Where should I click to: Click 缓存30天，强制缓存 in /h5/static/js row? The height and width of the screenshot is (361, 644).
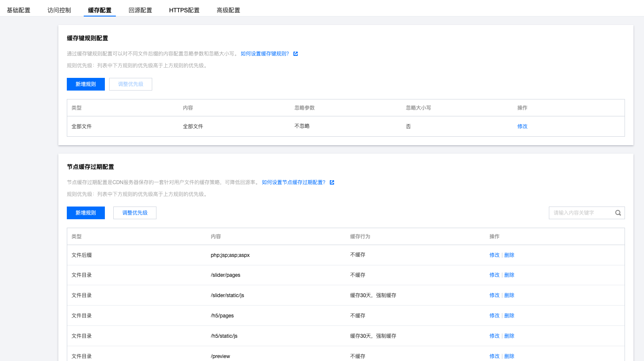tap(373, 336)
